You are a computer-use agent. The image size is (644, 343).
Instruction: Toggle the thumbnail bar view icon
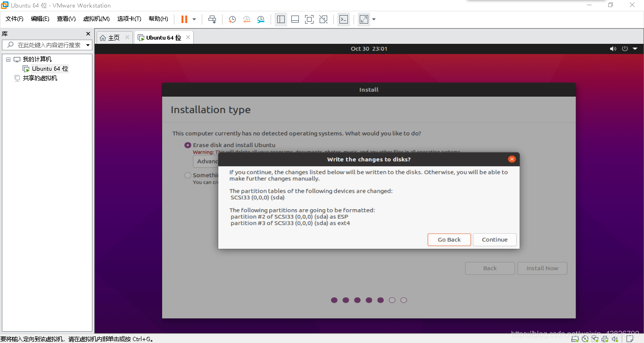click(x=295, y=19)
